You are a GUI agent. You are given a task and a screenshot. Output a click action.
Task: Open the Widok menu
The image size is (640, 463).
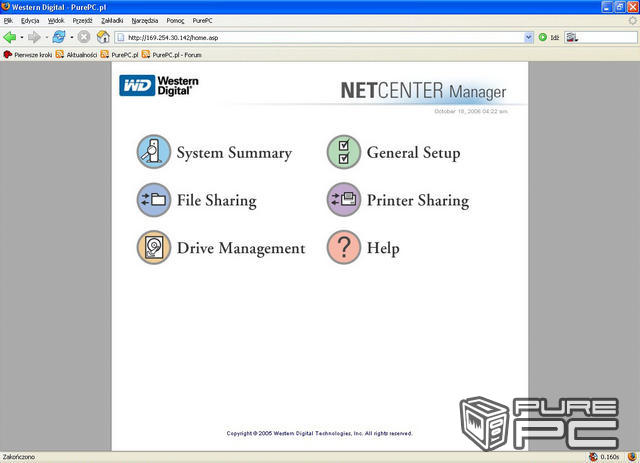click(56, 20)
